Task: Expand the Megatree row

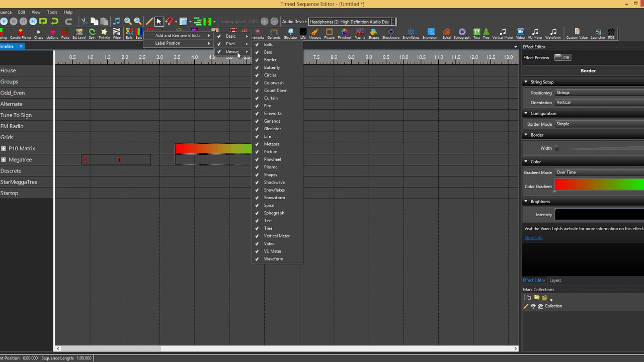Action: click(4, 160)
